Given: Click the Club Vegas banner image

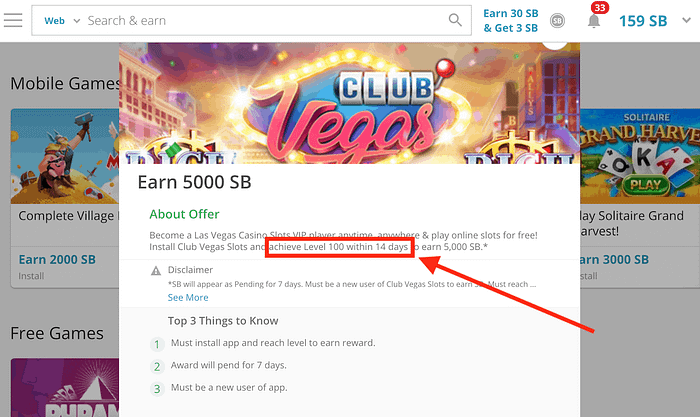Looking at the screenshot, I should coord(350,103).
